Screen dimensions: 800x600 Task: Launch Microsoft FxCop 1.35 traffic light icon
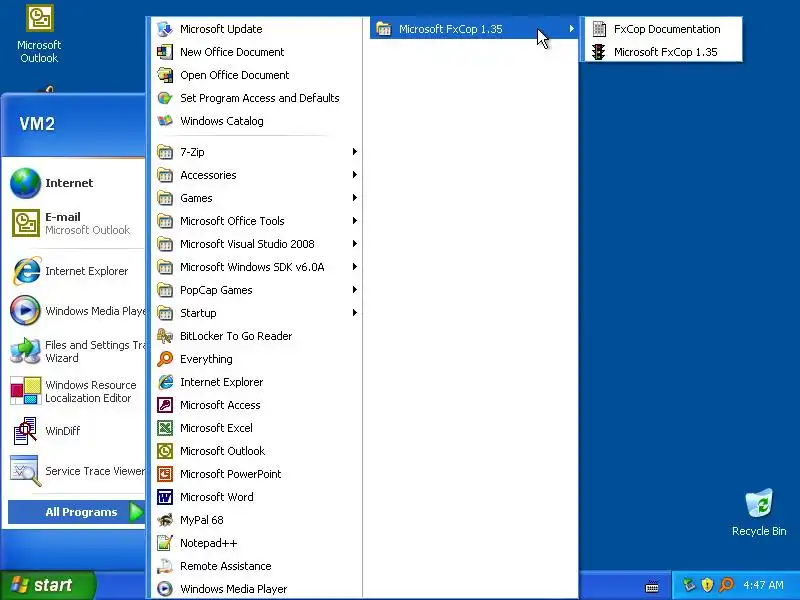(598, 52)
